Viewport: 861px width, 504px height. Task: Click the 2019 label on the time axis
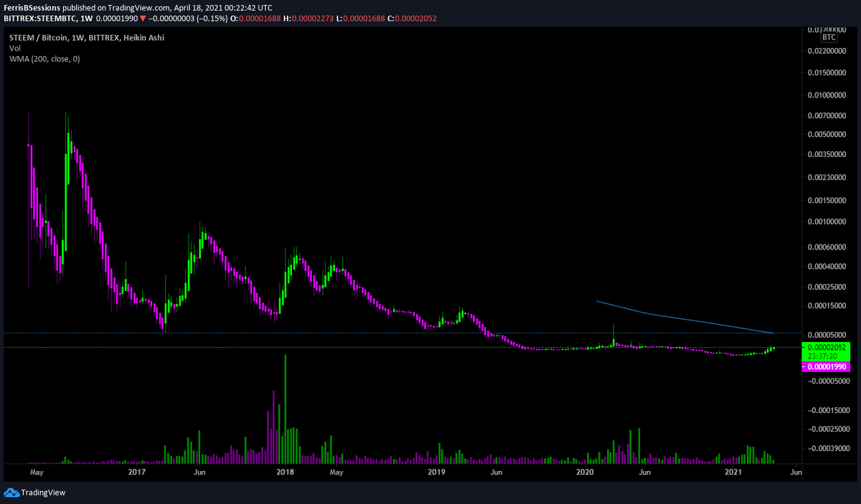coord(436,472)
